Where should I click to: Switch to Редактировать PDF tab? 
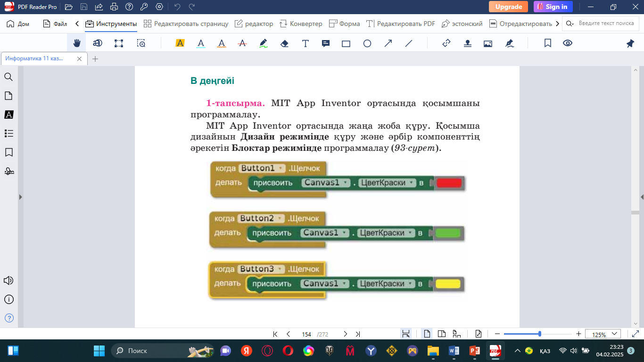[401, 24]
